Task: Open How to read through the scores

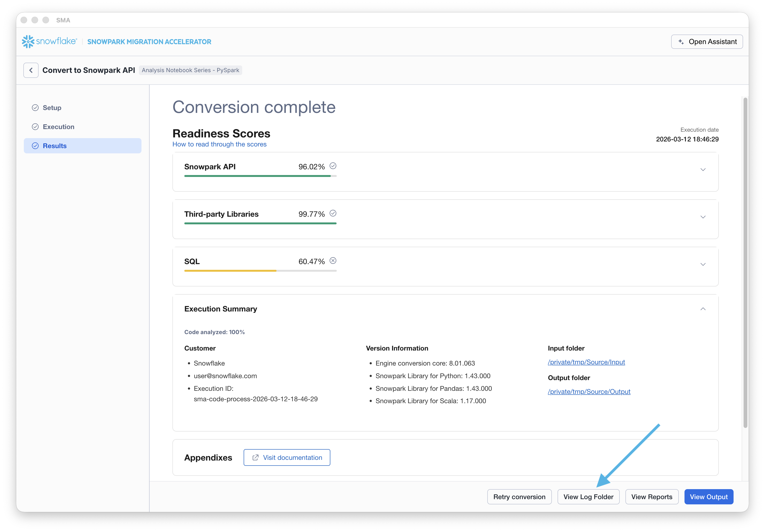Action: (x=219, y=144)
